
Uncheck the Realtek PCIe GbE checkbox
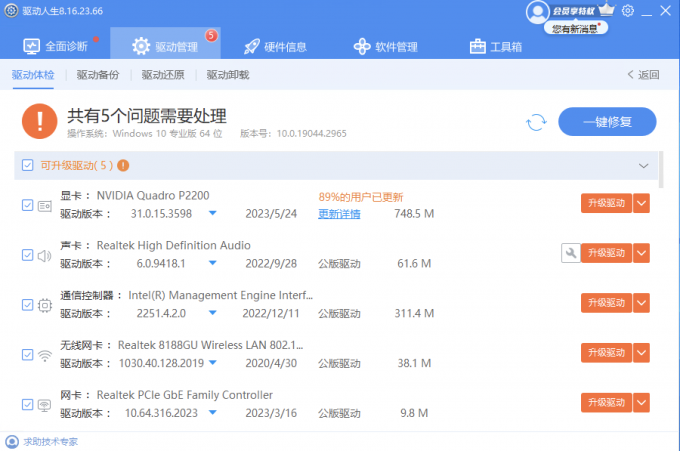pos(27,405)
